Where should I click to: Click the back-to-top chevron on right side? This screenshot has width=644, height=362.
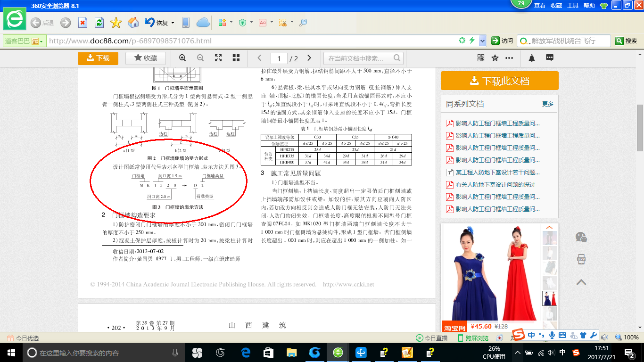(581, 282)
